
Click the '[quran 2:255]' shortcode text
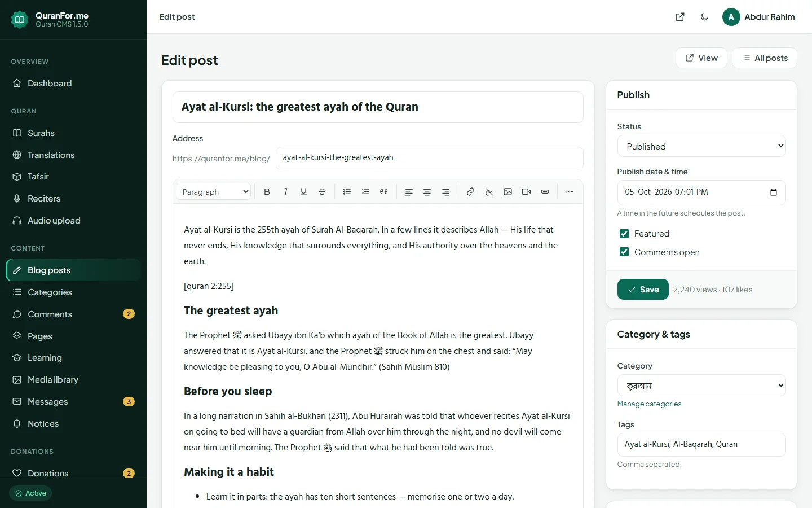pos(209,286)
